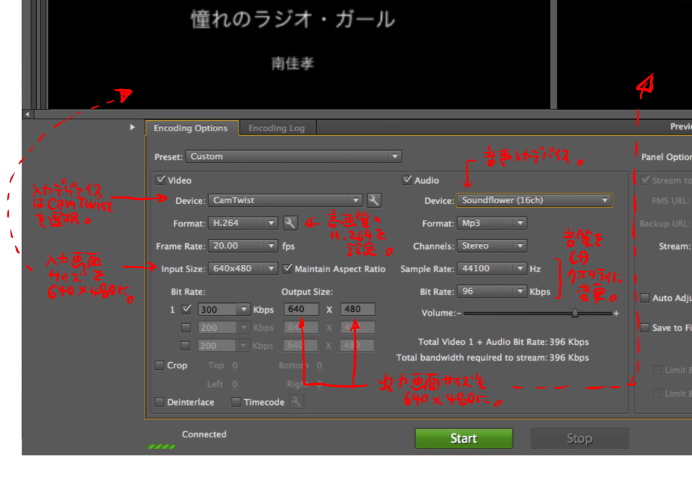Click the Connected status text
Image resolution: width=692 pixels, height=480 pixels.
coord(204,434)
